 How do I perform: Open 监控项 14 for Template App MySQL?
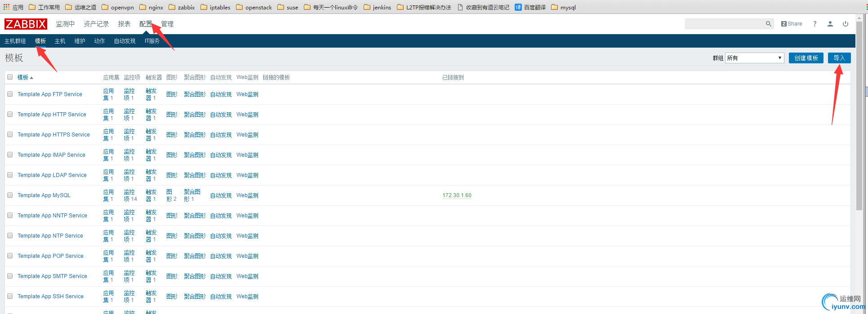130,195
